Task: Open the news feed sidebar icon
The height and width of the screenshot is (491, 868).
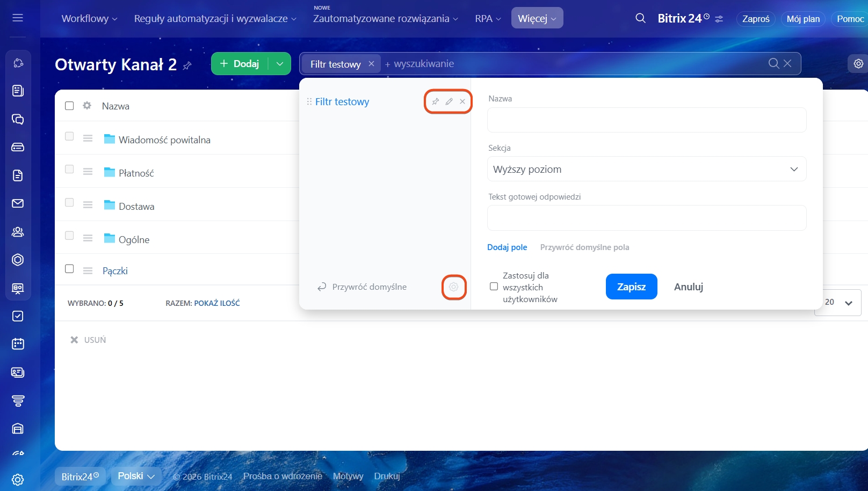Action: pos(18,91)
